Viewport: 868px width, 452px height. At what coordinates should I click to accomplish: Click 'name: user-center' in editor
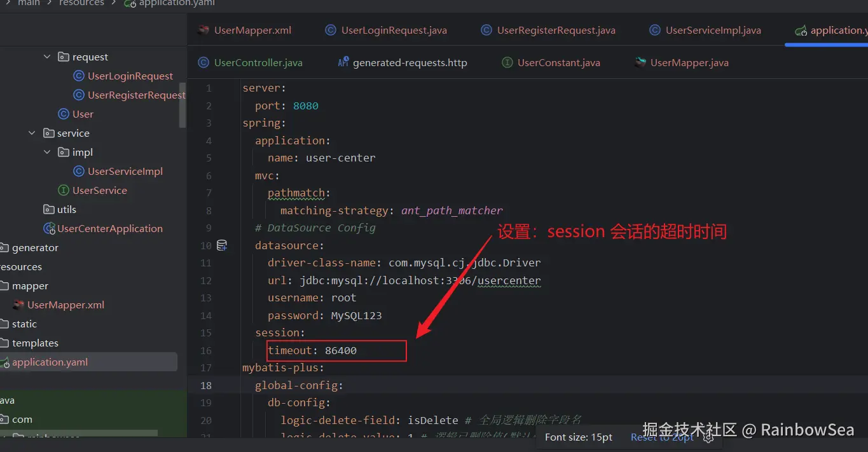pos(322,158)
